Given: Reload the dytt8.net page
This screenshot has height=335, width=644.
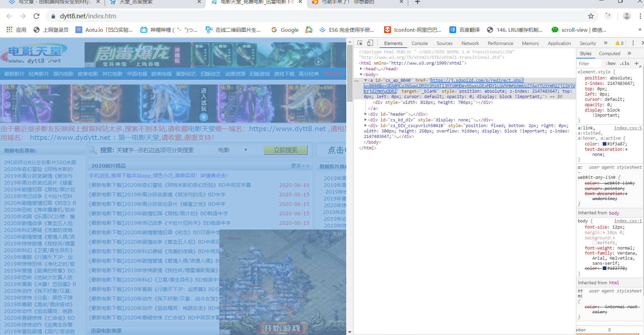Looking at the screenshot, I should pyautogui.click(x=37, y=16).
